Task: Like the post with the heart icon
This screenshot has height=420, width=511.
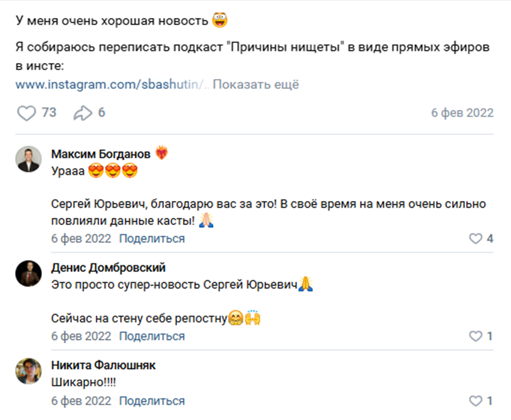Action: tap(26, 113)
